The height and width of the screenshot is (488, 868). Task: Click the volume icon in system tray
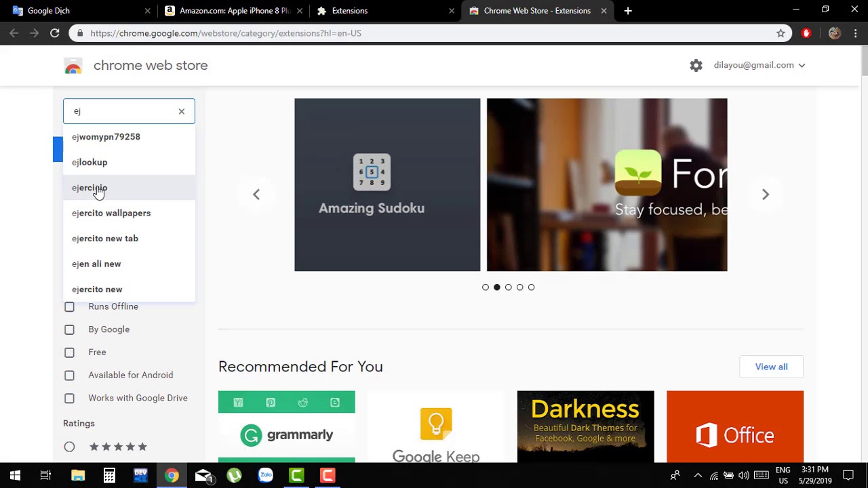point(744,475)
